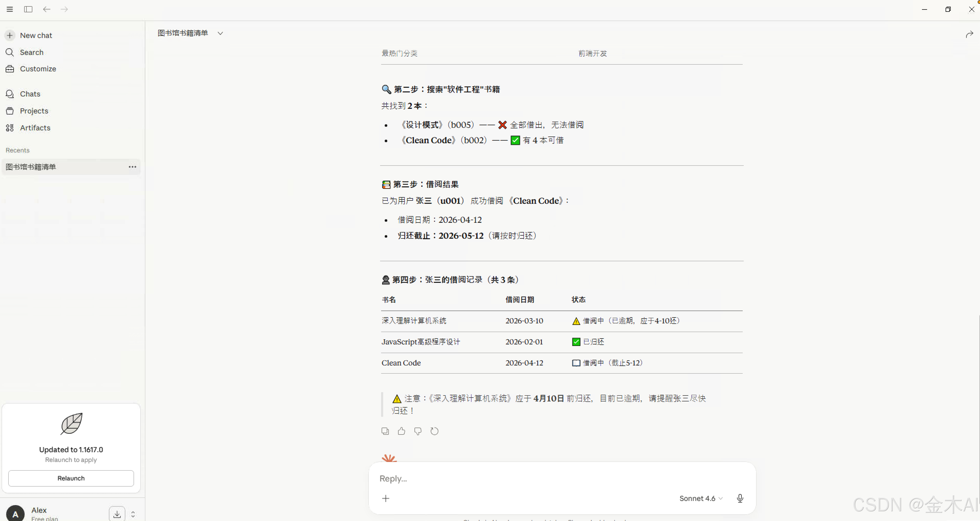The width and height of the screenshot is (980, 521).
Task: Toggle the sidebar panel icon
Action: [28, 9]
